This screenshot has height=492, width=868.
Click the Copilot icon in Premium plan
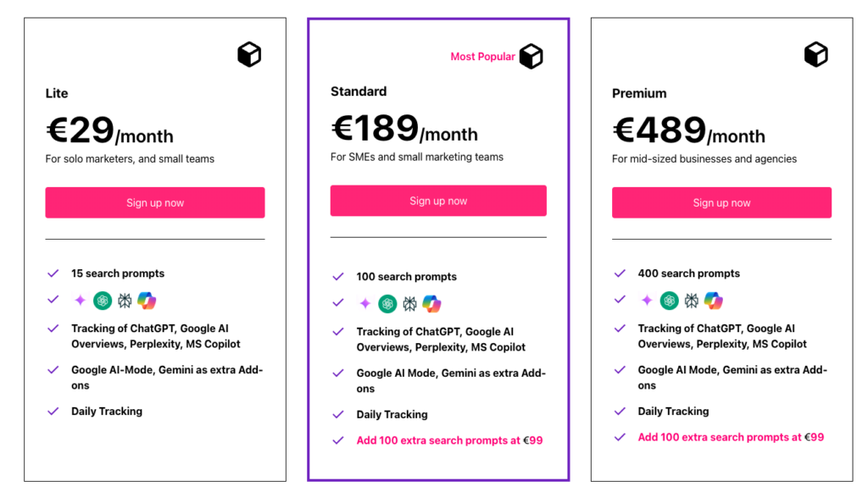point(713,300)
